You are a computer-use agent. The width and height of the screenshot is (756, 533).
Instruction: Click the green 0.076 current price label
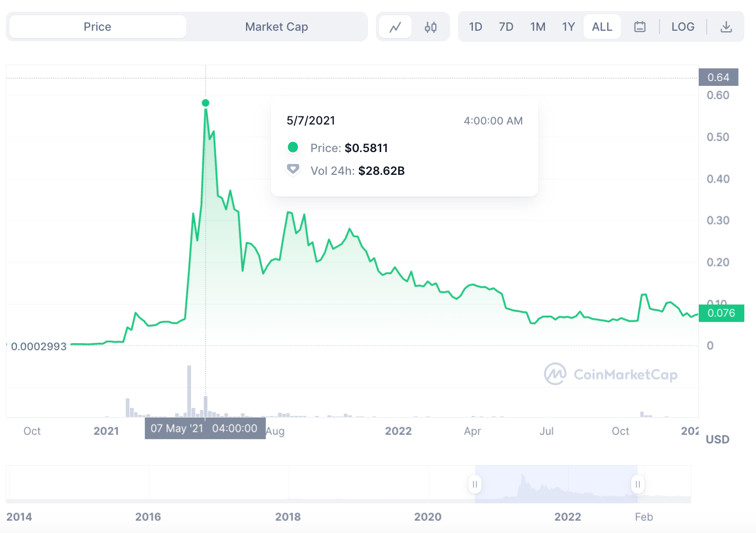pos(722,313)
